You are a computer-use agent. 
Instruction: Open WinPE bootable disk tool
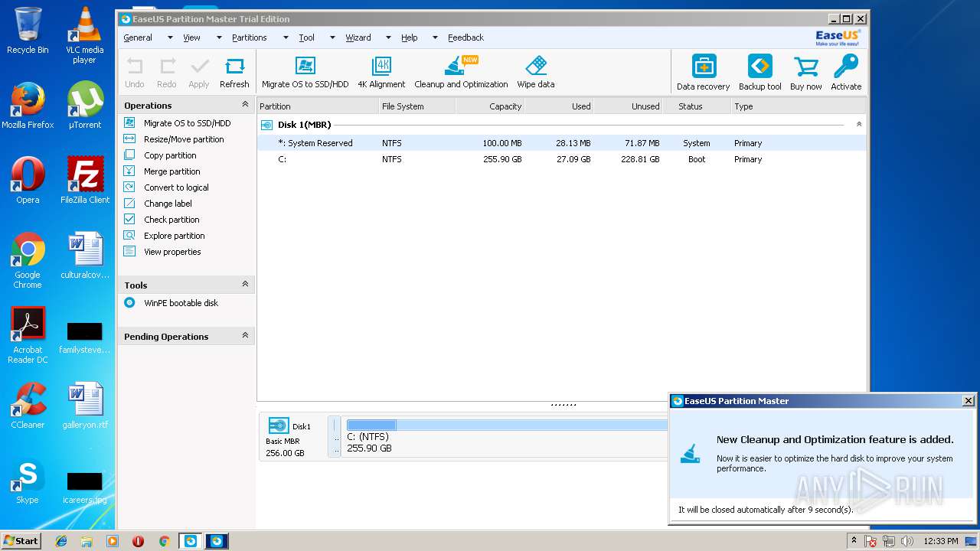click(x=181, y=303)
